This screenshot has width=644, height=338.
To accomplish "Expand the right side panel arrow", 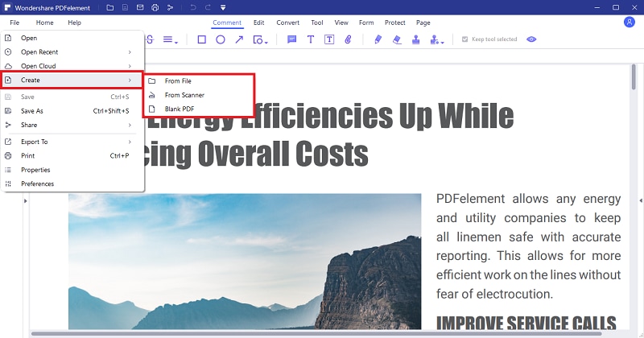I will coord(641,201).
